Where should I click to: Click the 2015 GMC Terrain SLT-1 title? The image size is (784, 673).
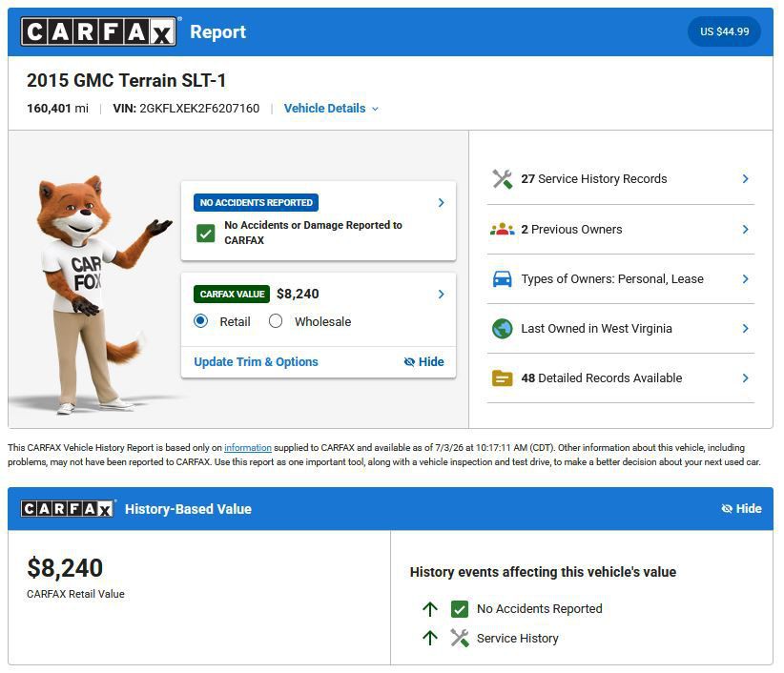pyautogui.click(x=126, y=80)
